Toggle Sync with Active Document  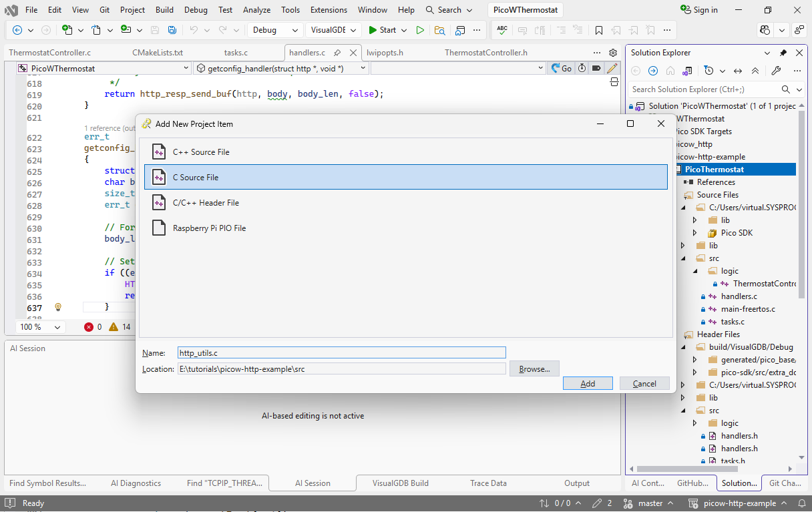(x=738, y=71)
